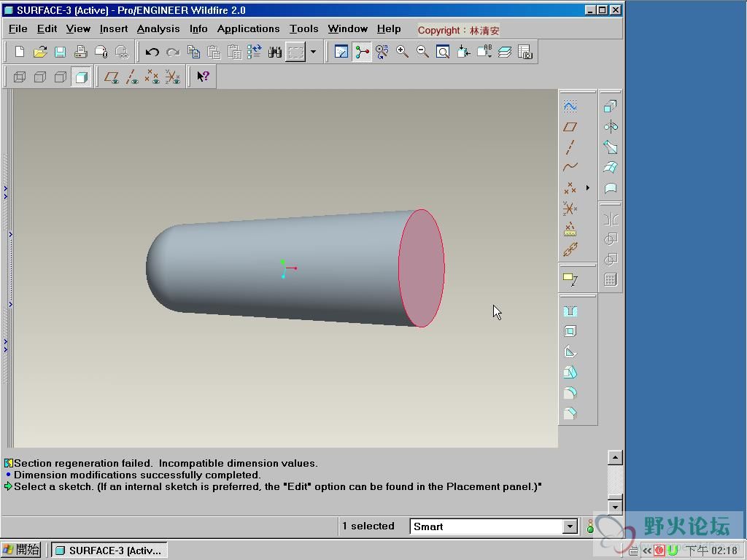Screen dimensions: 747x560
Task: Toggle datum axes display
Action: click(x=132, y=77)
